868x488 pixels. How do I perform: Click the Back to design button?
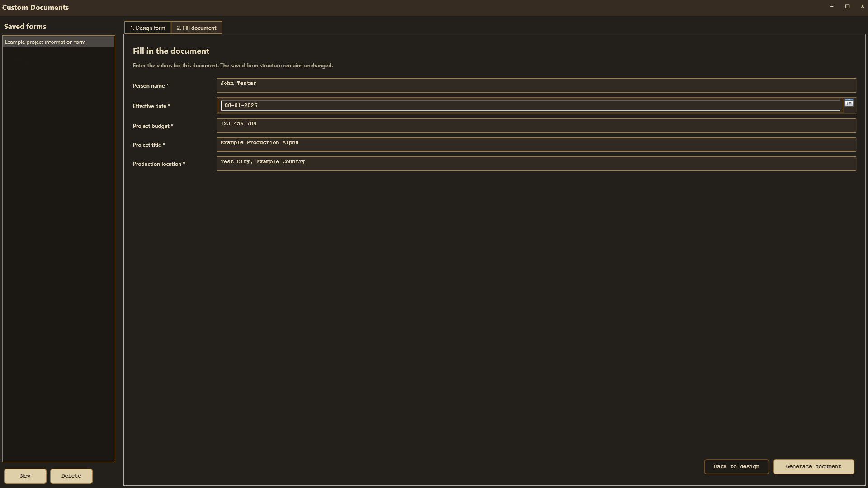pos(736,467)
